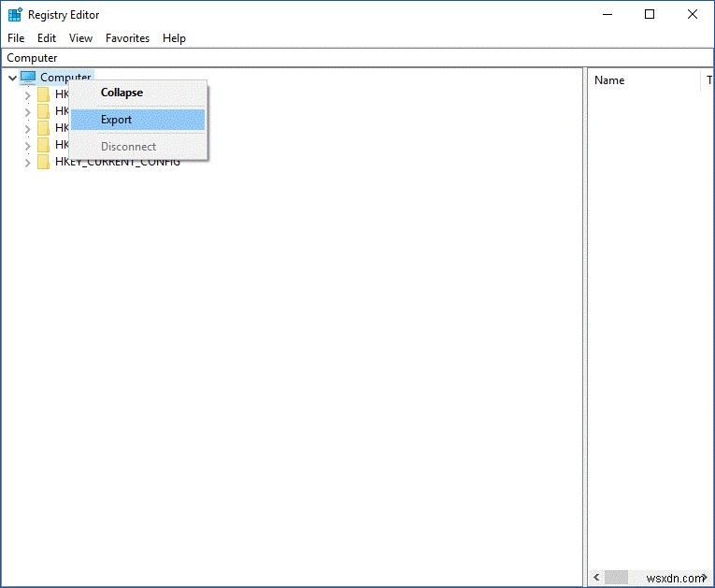Click the fourth registry hive folder icon

(x=43, y=145)
